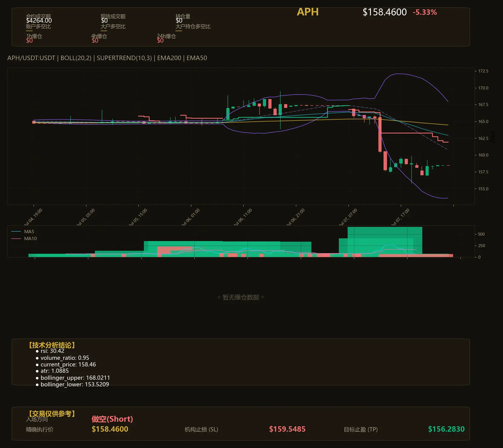Click the tall red candlestick near 162.5
503x448 pixels.
tap(380, 134)
